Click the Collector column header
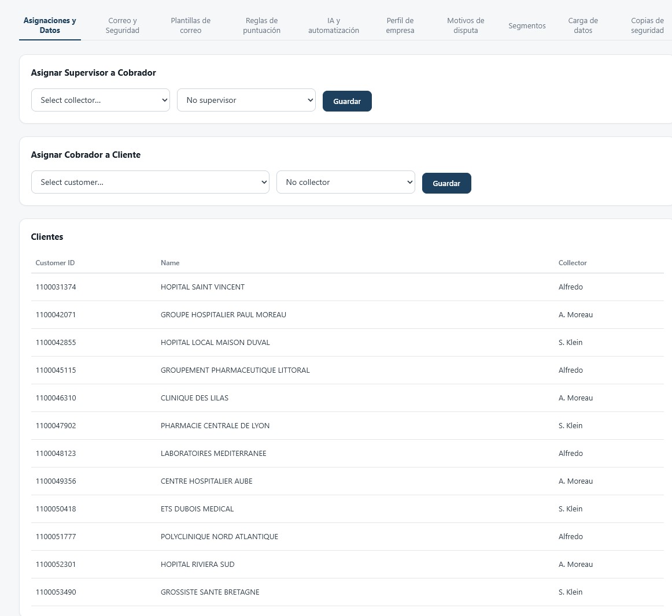This screenshot has width=672, height=616. 572,262
